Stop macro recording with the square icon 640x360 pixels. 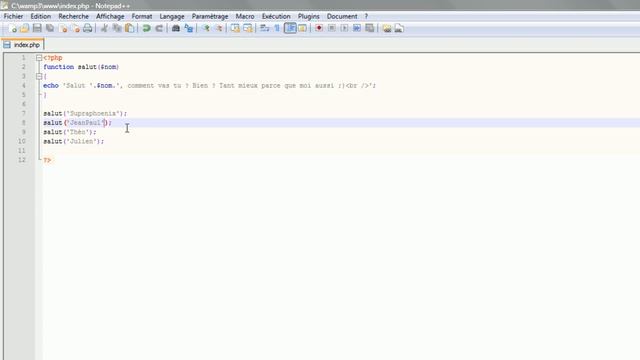(x=331, y=28)
